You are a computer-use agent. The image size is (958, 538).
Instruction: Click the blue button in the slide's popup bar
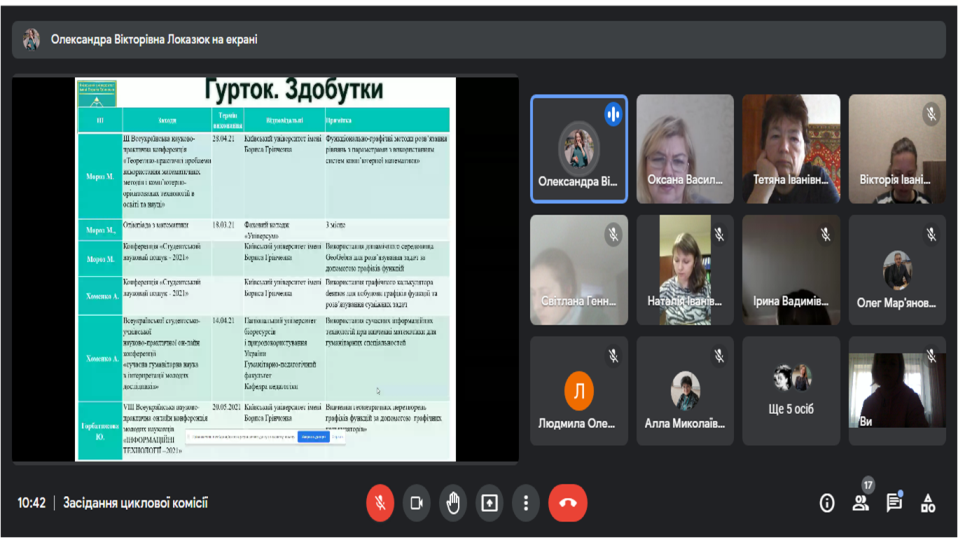click(313, 437)
